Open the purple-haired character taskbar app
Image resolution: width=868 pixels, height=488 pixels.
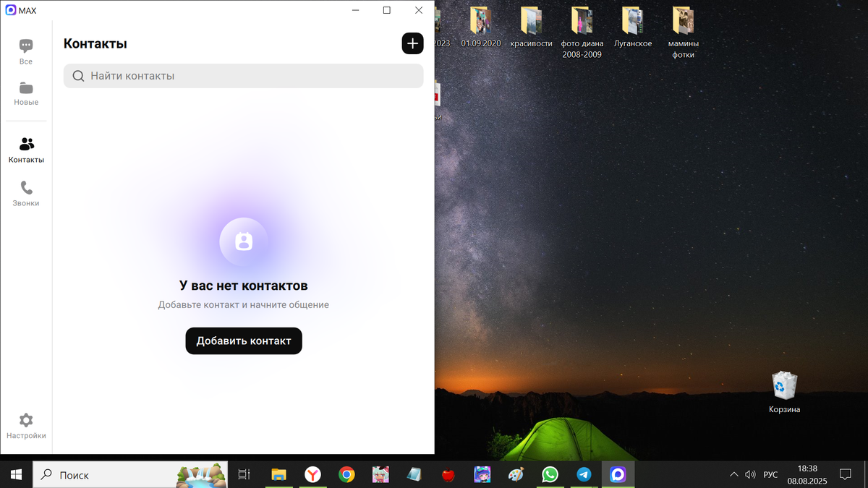[x=482, y=475]
